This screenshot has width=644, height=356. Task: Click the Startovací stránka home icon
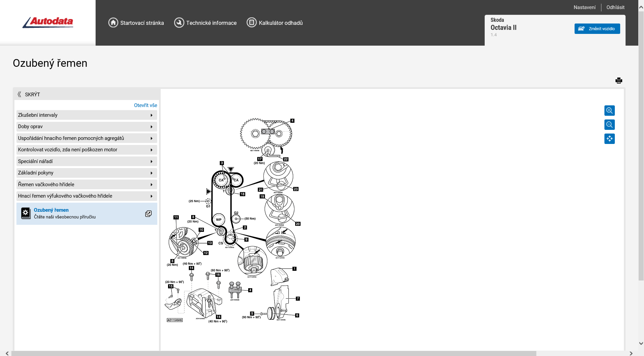click(x=113, y=23)
